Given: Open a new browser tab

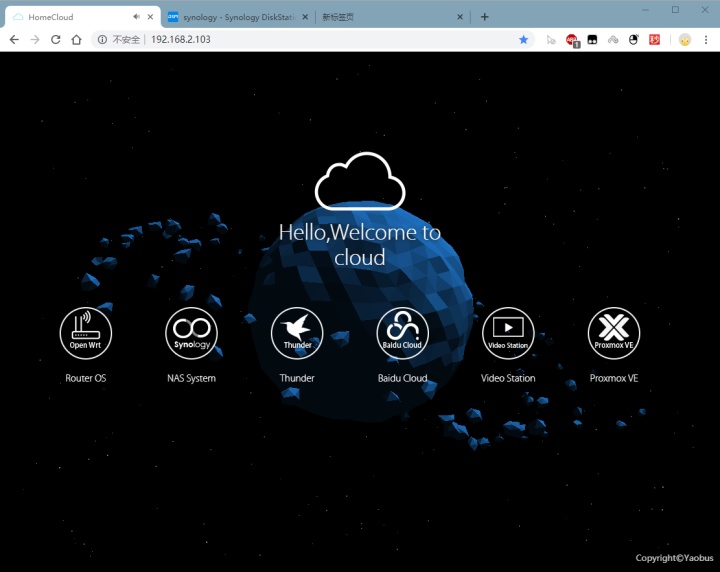Looking at the screenshot, I should click(484, 17).
